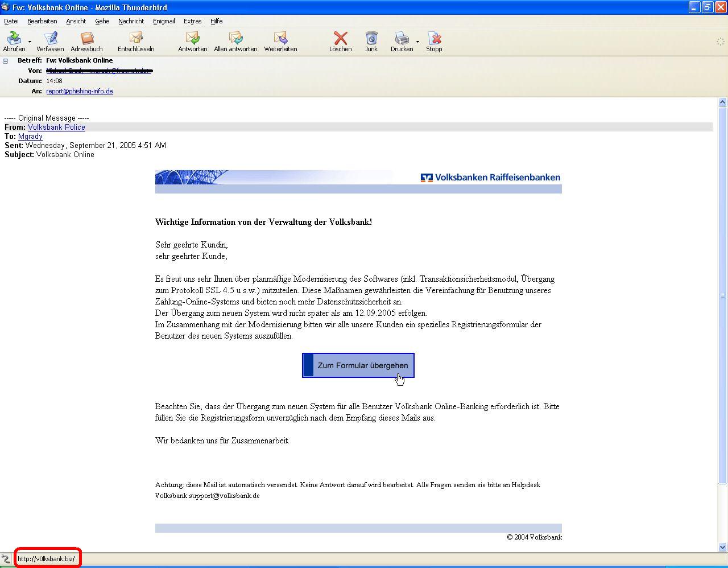The width and height of the screenshot is (728, 568).
Task: Open the Hilfe menu
Action: (217, 21)
